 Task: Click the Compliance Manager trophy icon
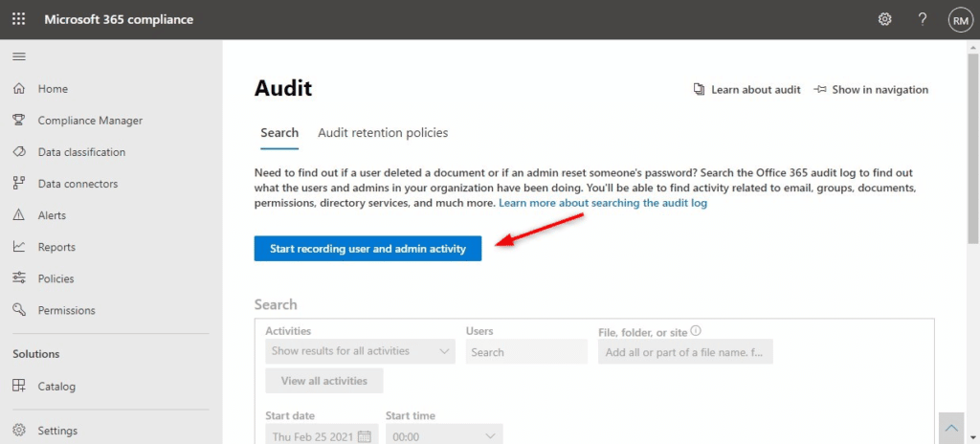(19, 120)
